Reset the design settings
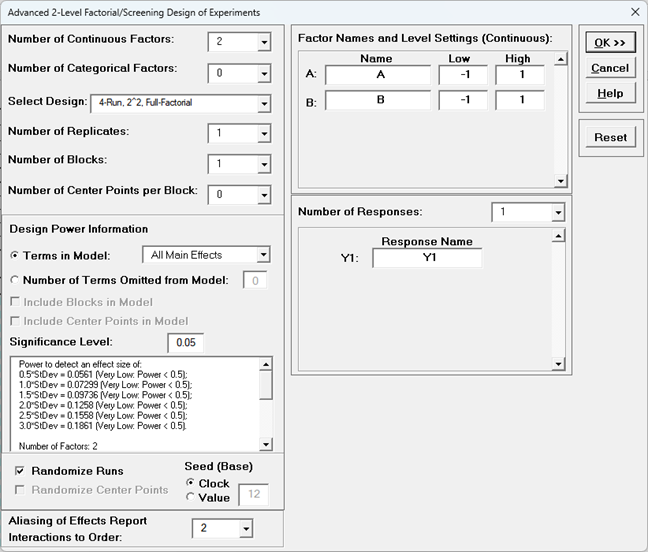The height and width of the screenshot is (552, 648). tap(609, 137)
